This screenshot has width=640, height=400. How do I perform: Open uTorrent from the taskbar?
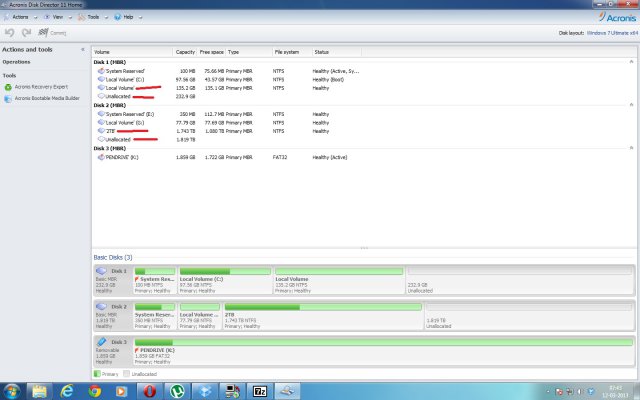[x=177, y=391]
